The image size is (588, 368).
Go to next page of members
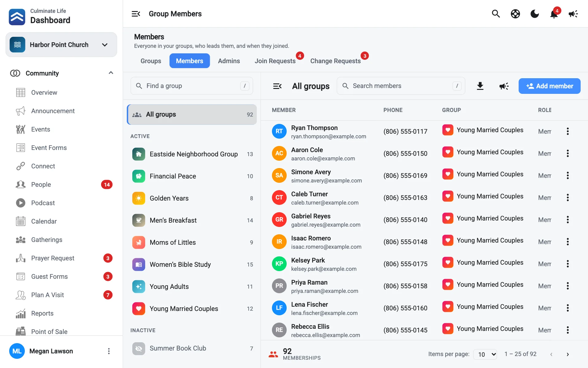point(567,354)
